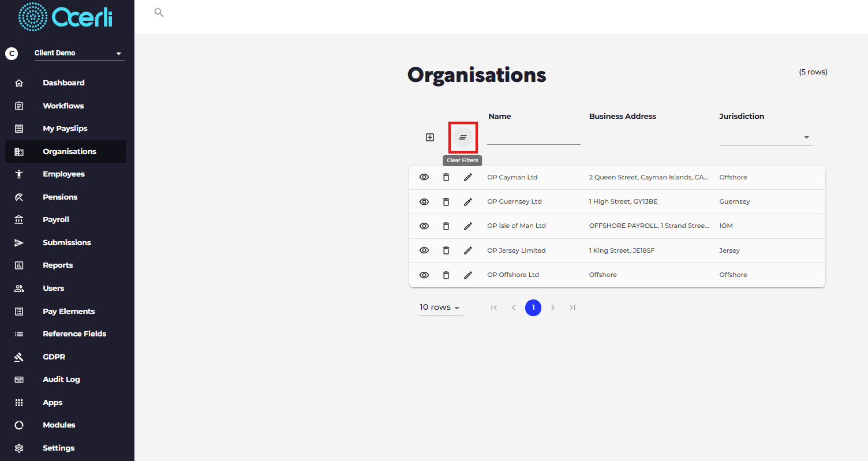Open the Client Demo dropdown
The height and width of the screenshot is (461, 868).
click(x=79, y=53)
